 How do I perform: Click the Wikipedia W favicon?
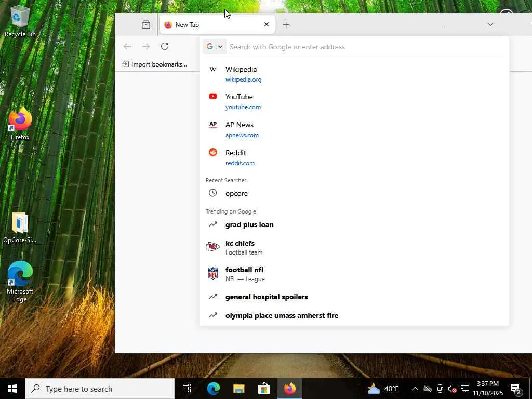(212, 69)
